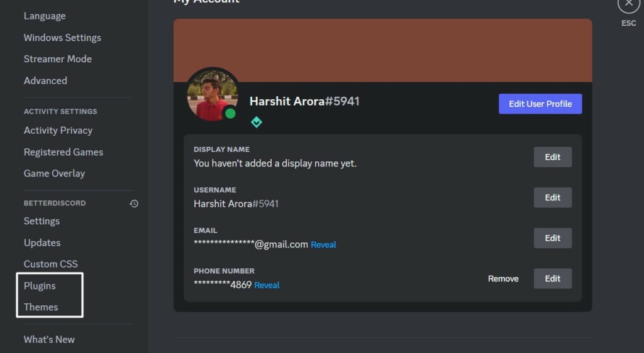Image resolution: width=644 pixels, height=353 pixels.
Task: Click the Edit User Profile button
Action: tap(540, 104)
